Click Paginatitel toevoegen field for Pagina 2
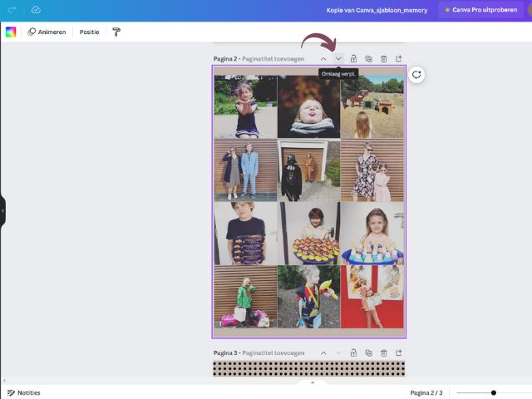 coord(273,59)
